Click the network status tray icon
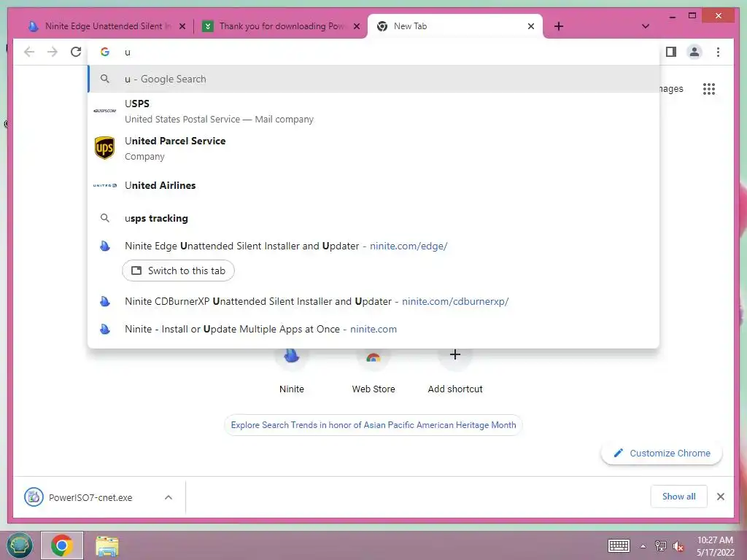This screenshot has height=560, width=747. coord(661,545)
